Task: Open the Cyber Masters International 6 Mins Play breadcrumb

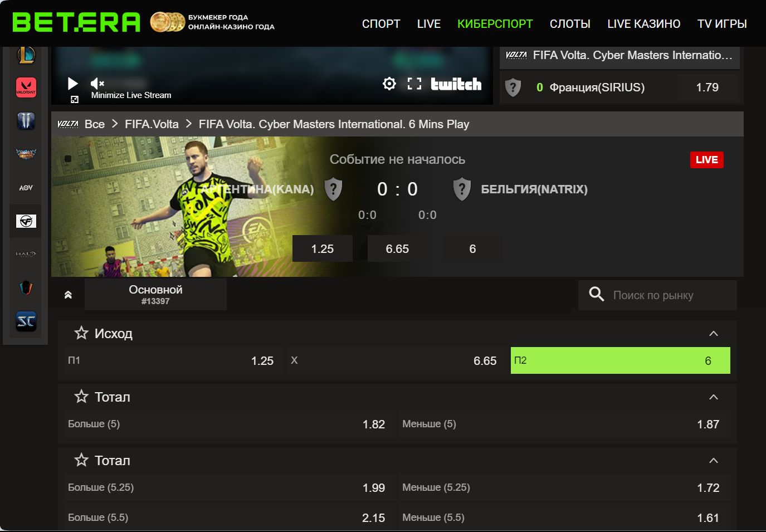Action: point(334,124)
